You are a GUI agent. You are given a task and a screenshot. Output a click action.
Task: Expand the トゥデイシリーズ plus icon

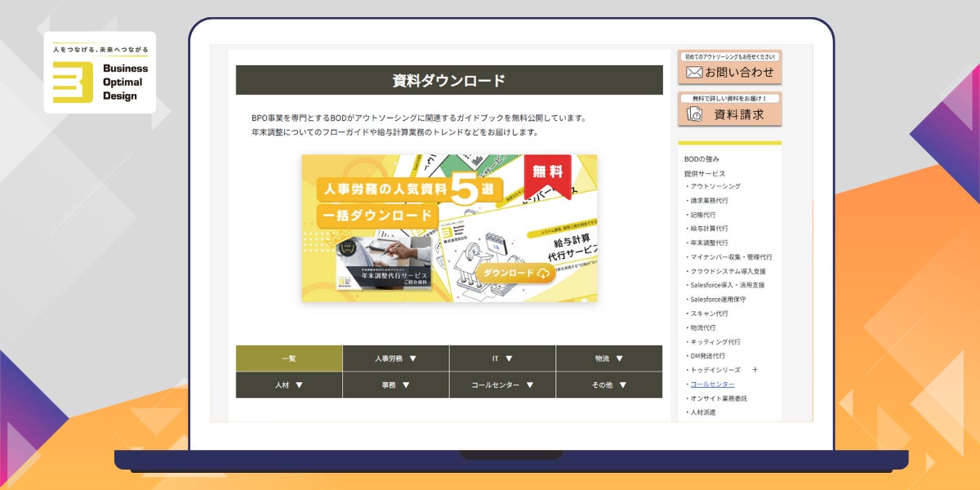coord(755,370)
